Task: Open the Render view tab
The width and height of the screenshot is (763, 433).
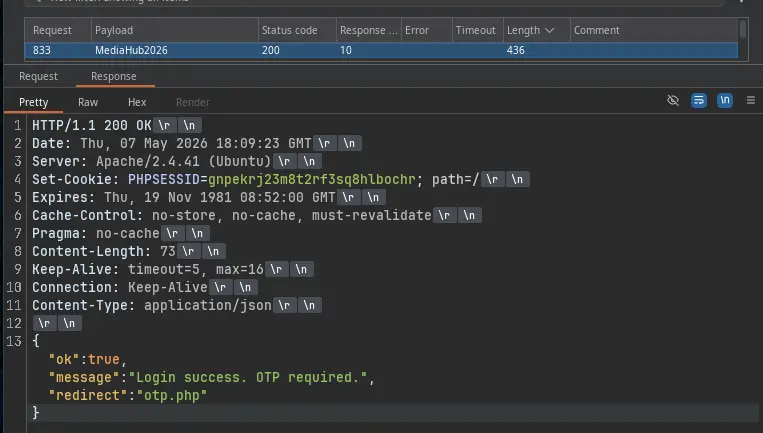Action: click(x=193, y=102)
